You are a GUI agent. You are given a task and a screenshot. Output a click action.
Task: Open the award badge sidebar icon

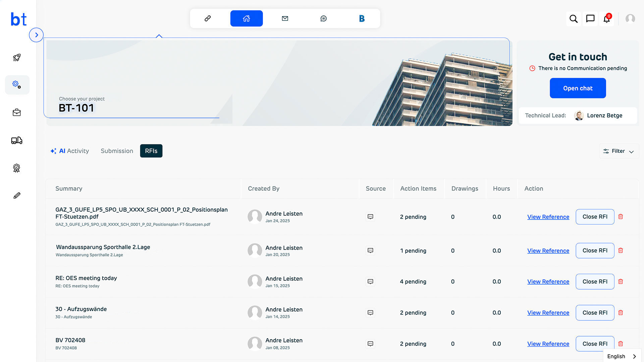coord(17,168)
